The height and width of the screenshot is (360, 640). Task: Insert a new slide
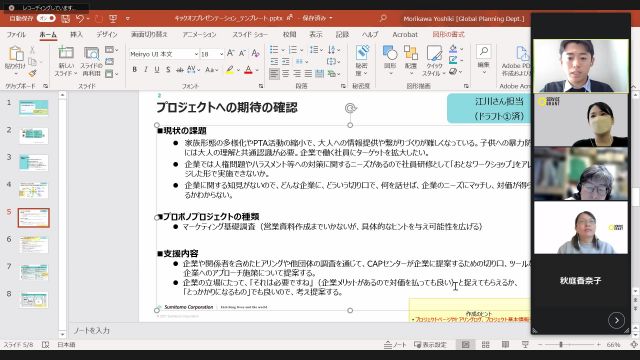pos(66,61)
